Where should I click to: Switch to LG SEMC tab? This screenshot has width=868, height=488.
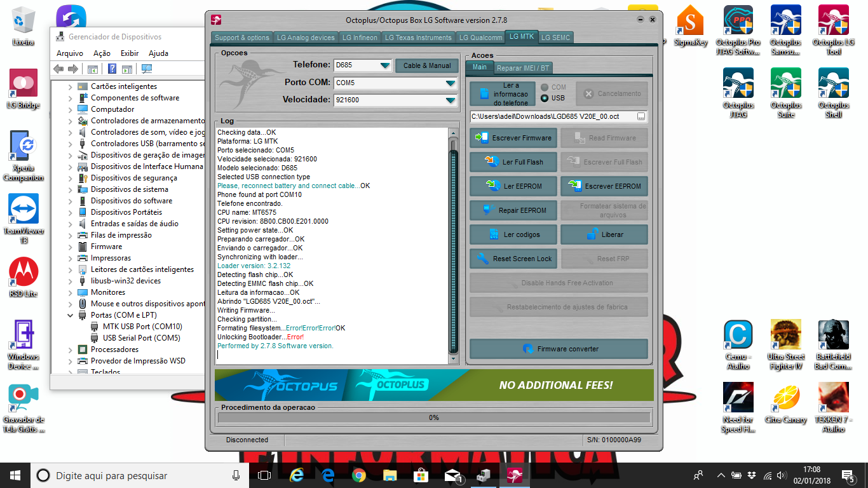point(555,37)
